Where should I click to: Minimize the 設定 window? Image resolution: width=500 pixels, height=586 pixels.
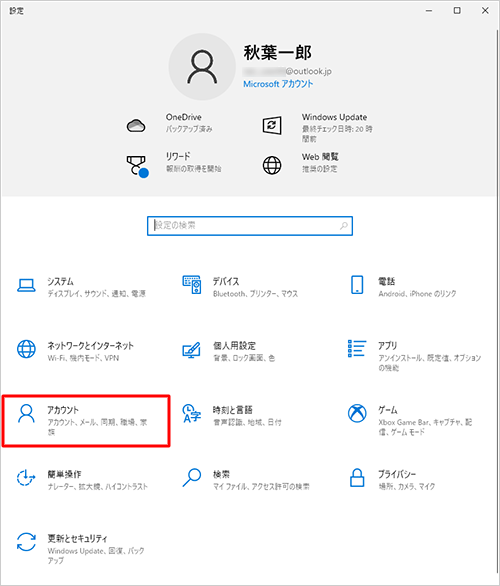pyautogui.click(x=429, y=11)
